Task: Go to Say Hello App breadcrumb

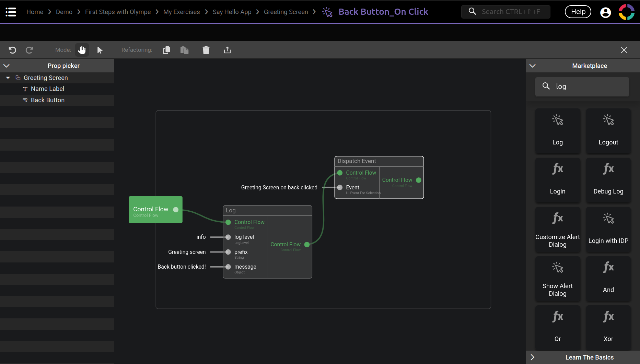Action: 232,12
